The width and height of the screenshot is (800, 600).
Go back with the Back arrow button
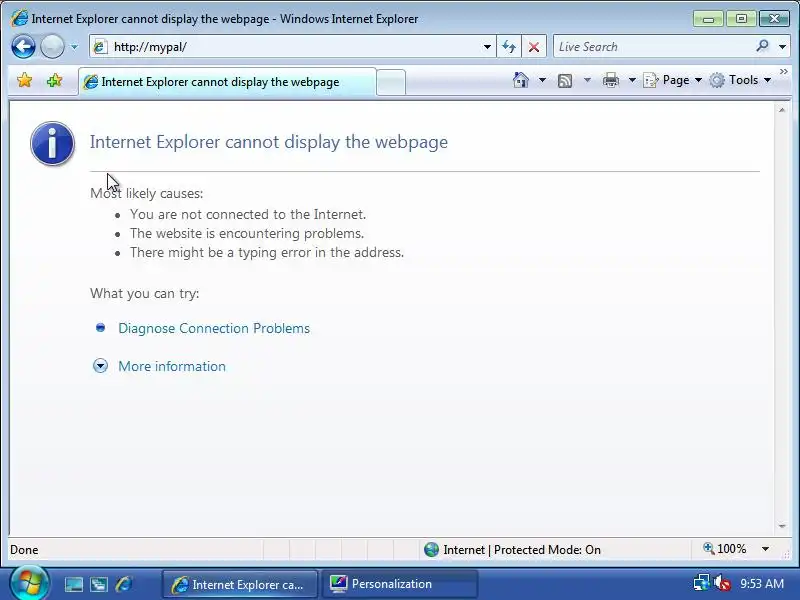pyautogui.click(x=23, y=47)
